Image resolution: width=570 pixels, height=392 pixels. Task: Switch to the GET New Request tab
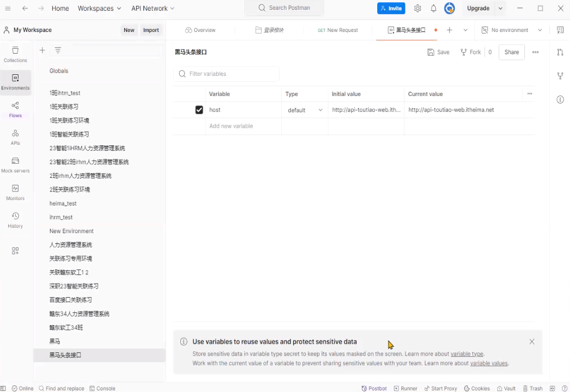click(338, 30)
